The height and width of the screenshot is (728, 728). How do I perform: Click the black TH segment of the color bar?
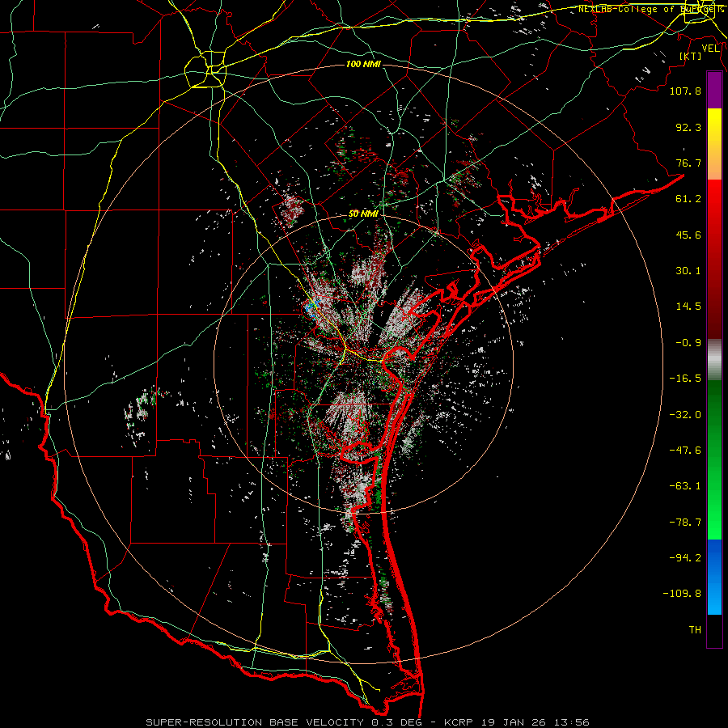click(714, 630)
